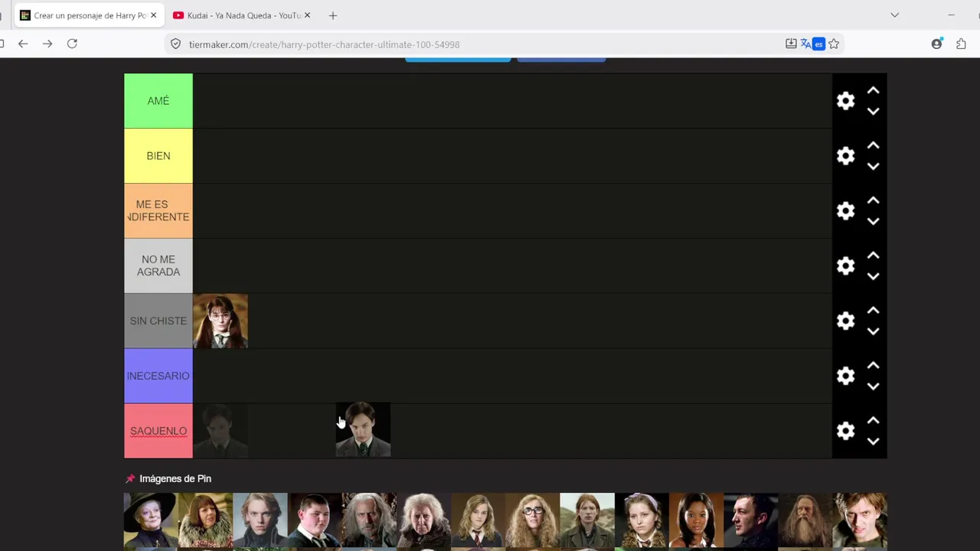
Task: Move NO ME AGRADA row down
Action: 873,277
